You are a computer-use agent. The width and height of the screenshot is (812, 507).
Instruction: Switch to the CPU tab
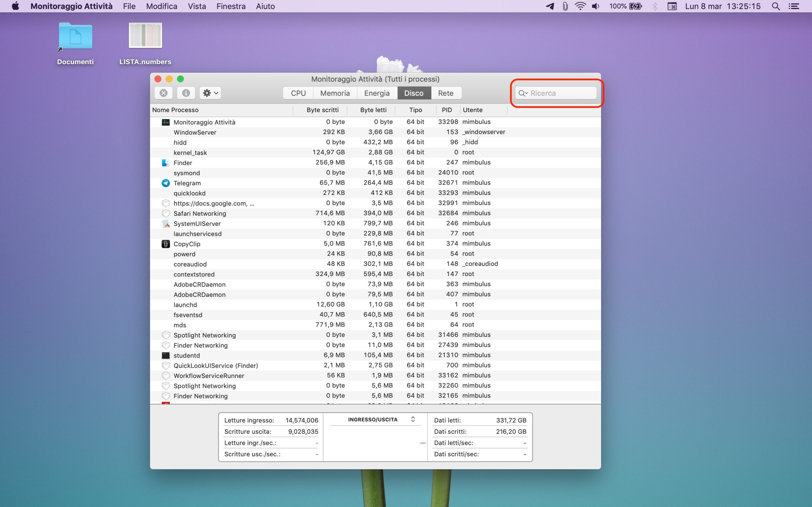[x=298, y=93]
